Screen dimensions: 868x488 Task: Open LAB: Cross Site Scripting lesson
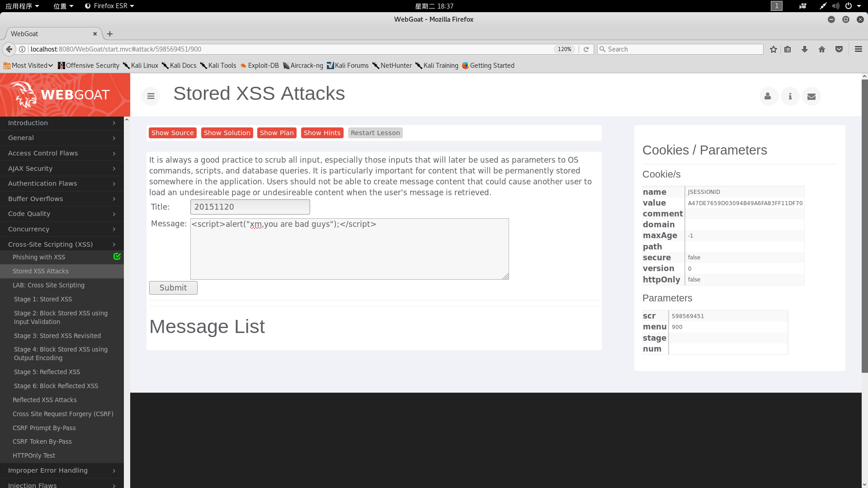[48, 285]
